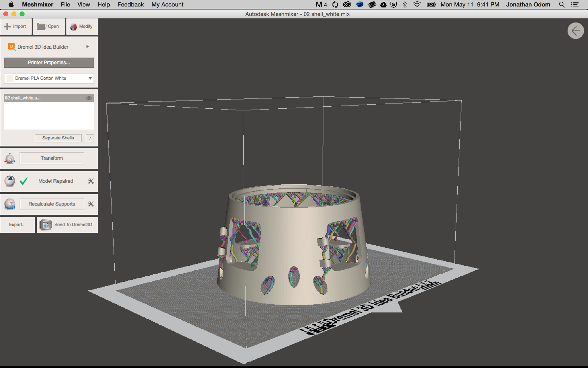The height and width of the screenshot is (368, 588).
Task: Click the Google Drive menu bar icon
Action: (x=383, y=4)
